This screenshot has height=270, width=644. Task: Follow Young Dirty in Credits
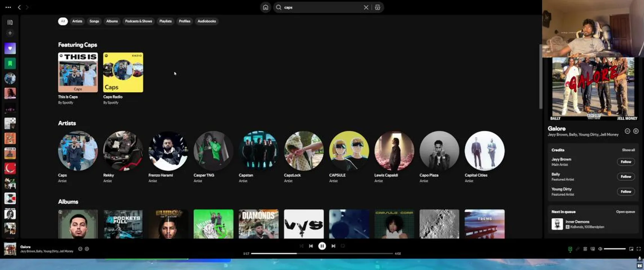(x=626, y=192)
